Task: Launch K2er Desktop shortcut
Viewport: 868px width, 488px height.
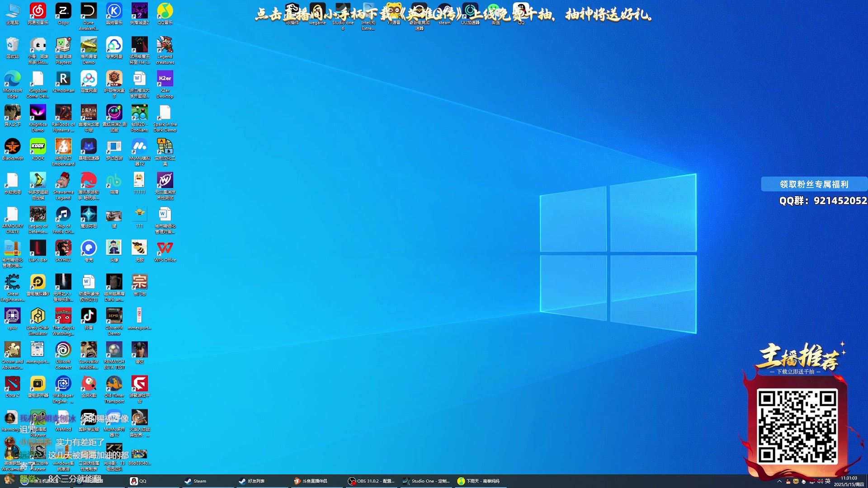Action: click(165, 84)
